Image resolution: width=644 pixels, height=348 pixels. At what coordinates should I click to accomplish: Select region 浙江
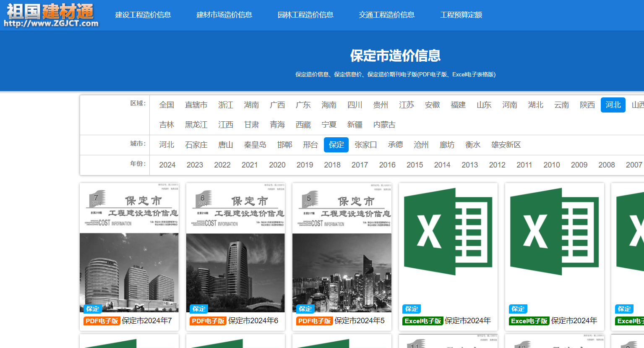pyautogui.click(x=226, y=105)
